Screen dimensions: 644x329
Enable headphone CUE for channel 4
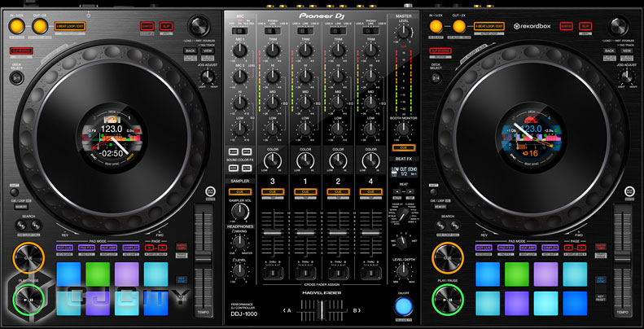(371, 192)
